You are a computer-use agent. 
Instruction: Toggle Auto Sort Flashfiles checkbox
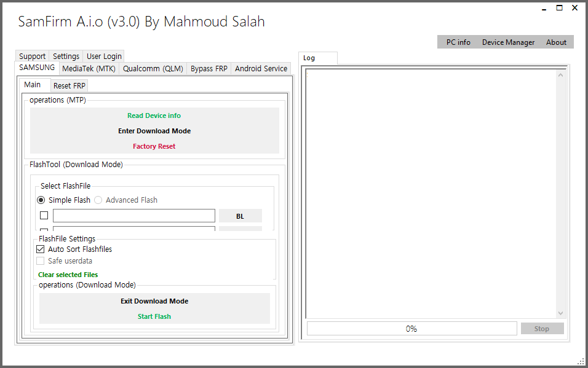40,249
